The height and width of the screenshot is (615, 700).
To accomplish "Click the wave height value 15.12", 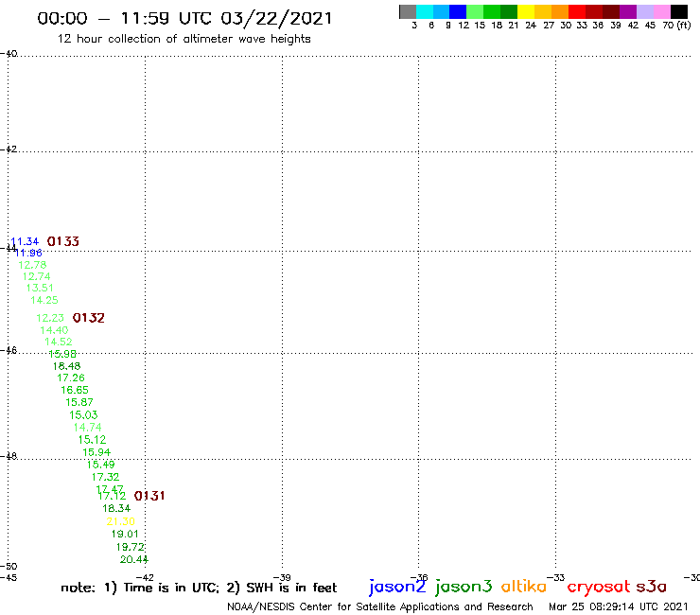I will (92, 440).
